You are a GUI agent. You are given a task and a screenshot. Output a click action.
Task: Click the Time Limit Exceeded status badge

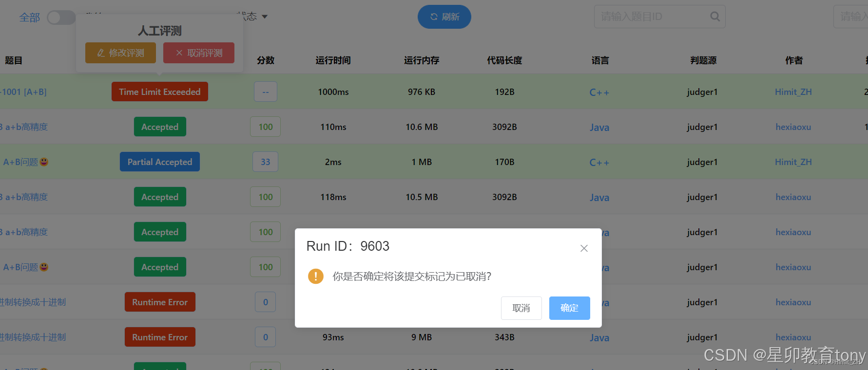160,92
